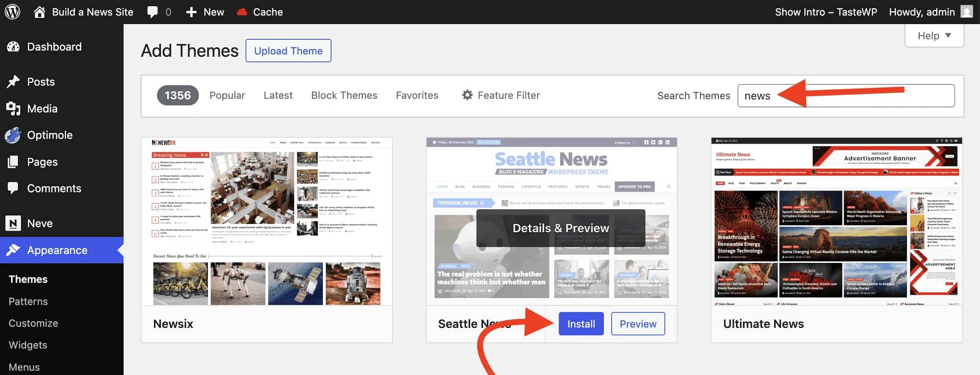Image resolution: width=980 pixels, height=375 pixels.
Task: Expand the Help dropdown
Action: [x=934, y=36]
